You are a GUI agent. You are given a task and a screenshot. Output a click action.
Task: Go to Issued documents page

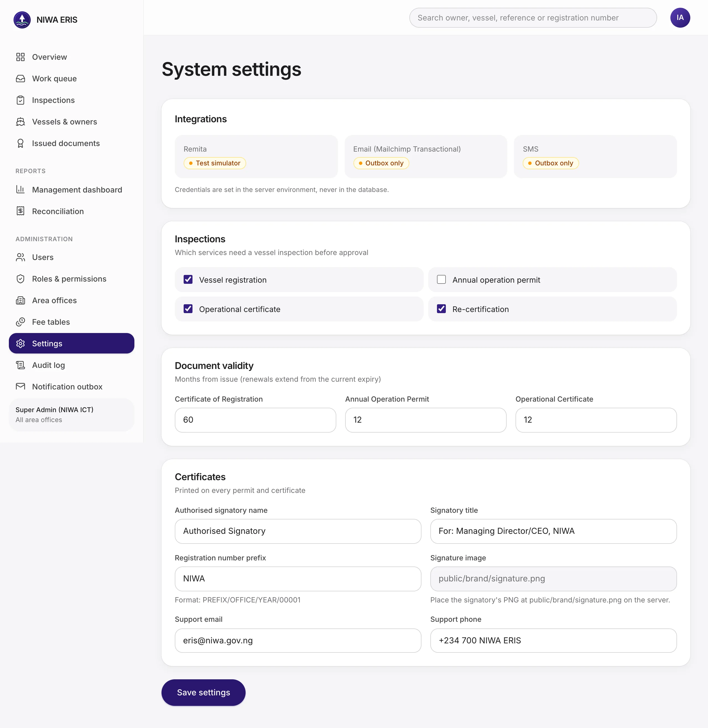(x=71, y=143)
